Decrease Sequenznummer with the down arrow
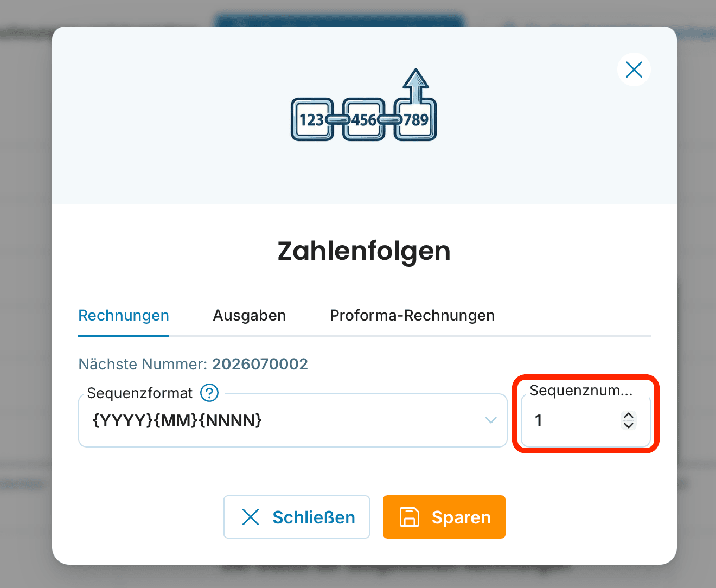The image size is (716, 588). [629, 425]
